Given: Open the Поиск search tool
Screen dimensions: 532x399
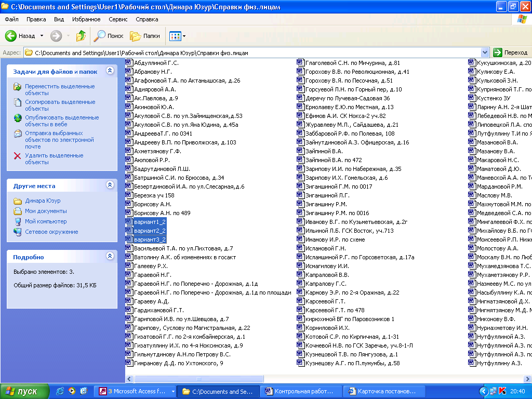Looking at the screenshot, I should (108, 36).
